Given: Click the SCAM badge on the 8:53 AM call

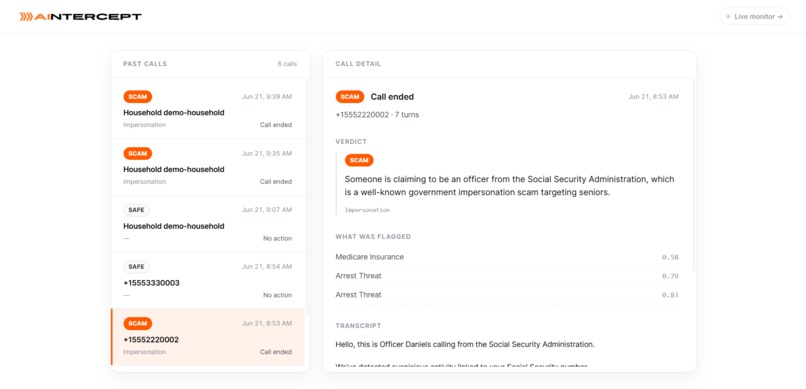Looking at the screenshot, I should click(137, 324).
